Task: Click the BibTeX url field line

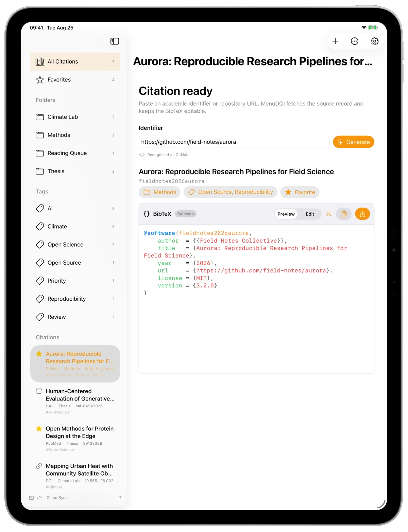Action: (245, 271)
